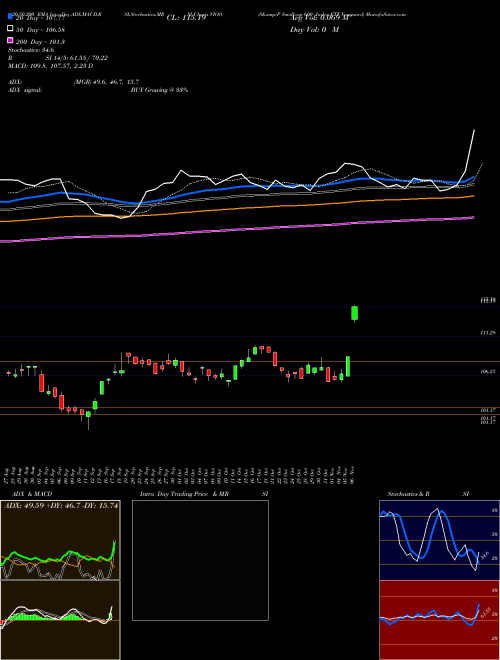Click the 'ADX signal:' label

coord(25,90)
